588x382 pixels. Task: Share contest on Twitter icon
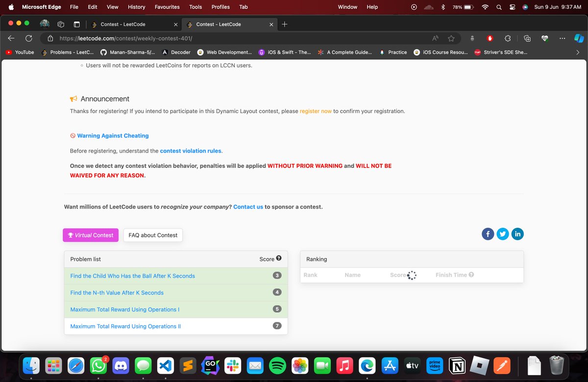pyautogui.click(x=503, y=234)
